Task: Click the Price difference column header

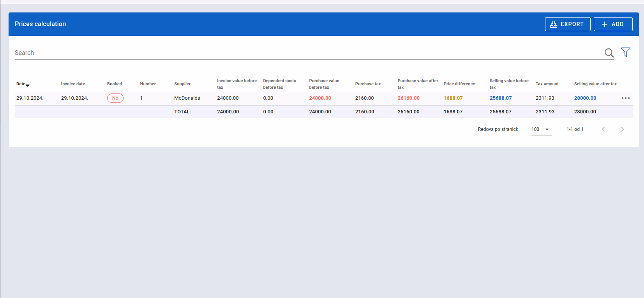Action: click(x=459, y=84)
